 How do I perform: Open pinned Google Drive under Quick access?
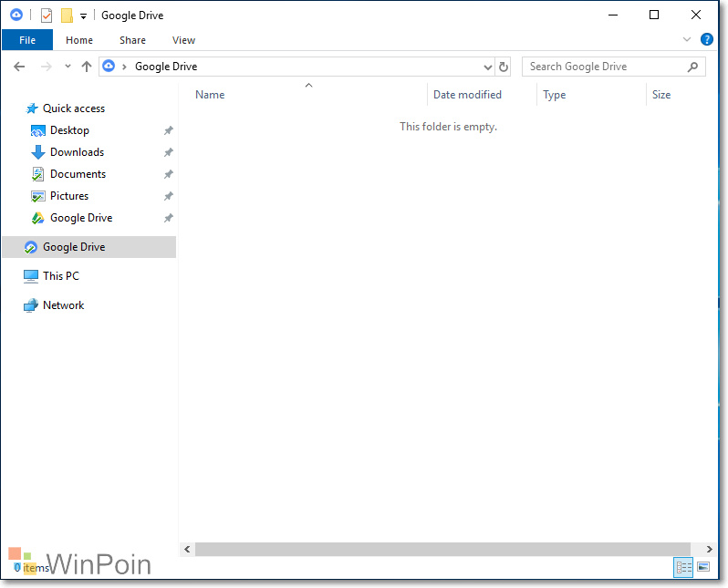pyautogui.click(x=81, y=218)
